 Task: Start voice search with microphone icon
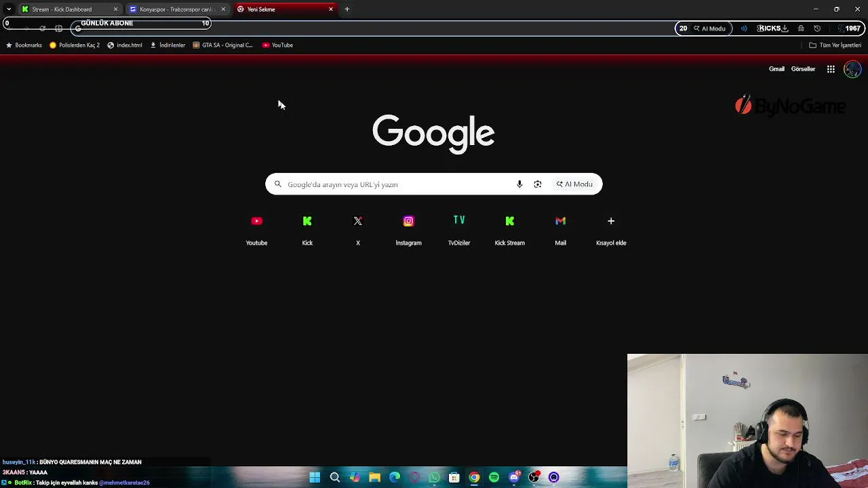519,184
